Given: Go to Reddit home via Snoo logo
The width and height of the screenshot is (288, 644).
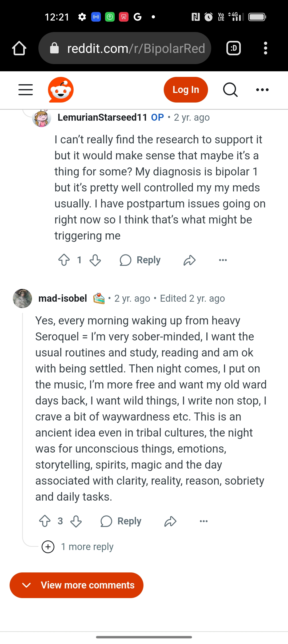Looking at the screenshot, I should [x=61, y=90].
